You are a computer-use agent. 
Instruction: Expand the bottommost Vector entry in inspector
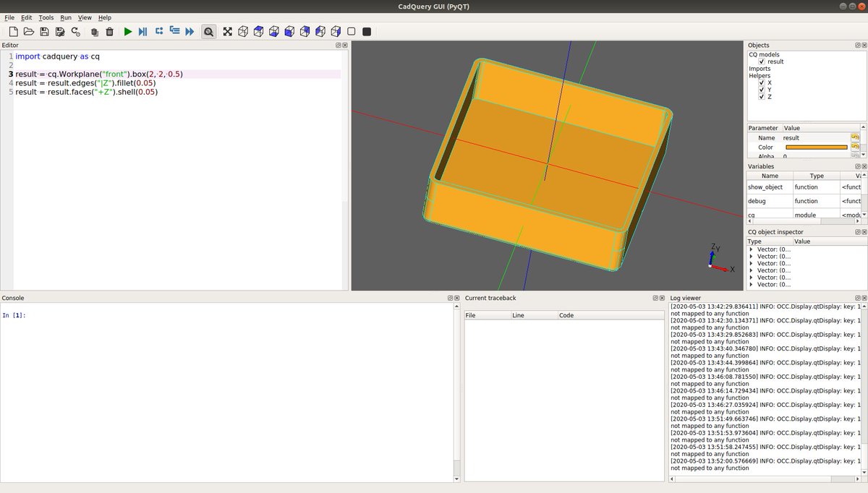pyautogui.click(x=752, y=285)
